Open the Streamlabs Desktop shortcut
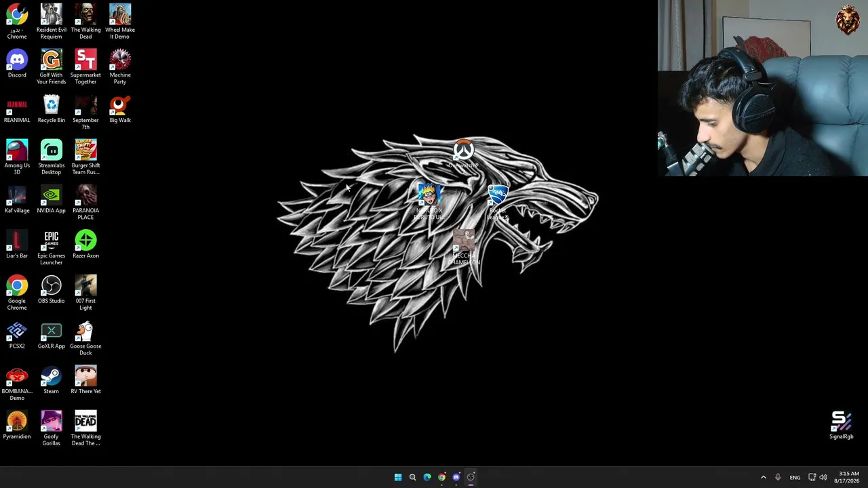 click(52, 157)
